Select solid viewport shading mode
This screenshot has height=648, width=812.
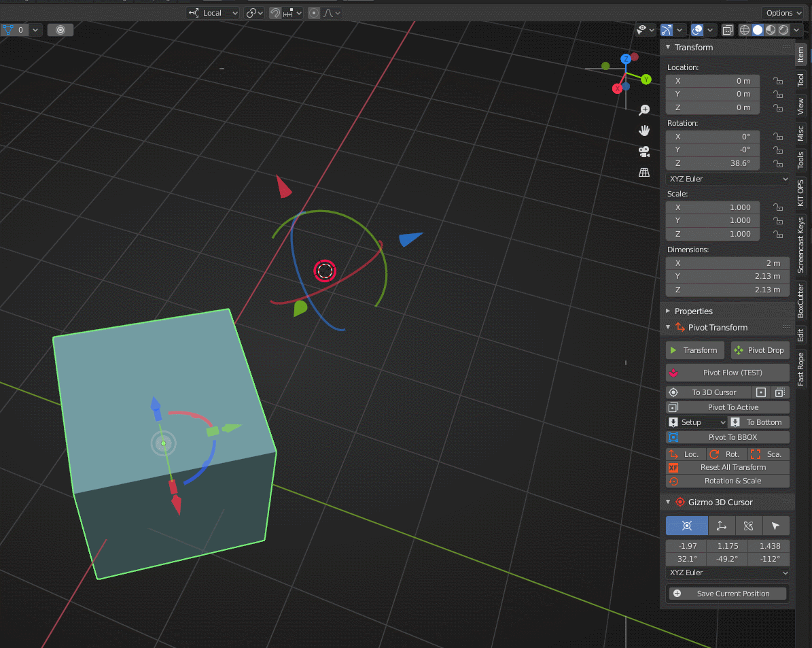[x=758, y=31]
